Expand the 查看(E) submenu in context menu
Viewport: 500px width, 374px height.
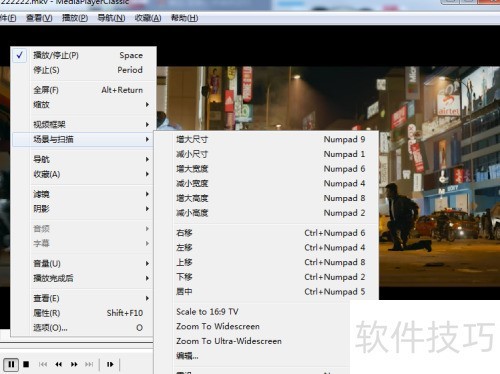pos(83,298)
